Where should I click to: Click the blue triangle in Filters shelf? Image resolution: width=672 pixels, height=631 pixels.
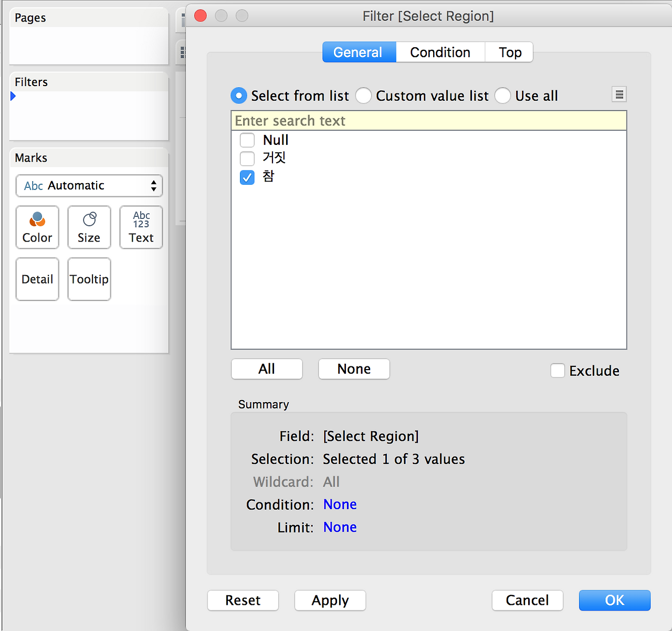tap(13, 96)
